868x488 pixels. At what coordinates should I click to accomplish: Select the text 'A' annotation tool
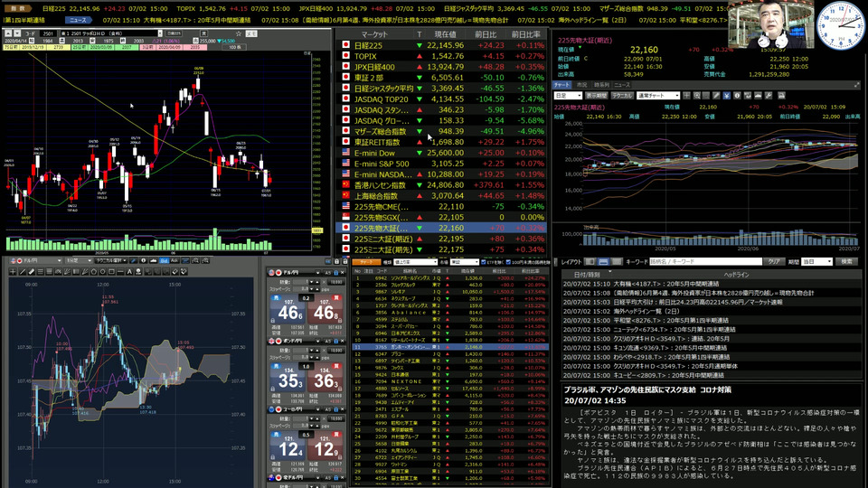coord(129,272)
